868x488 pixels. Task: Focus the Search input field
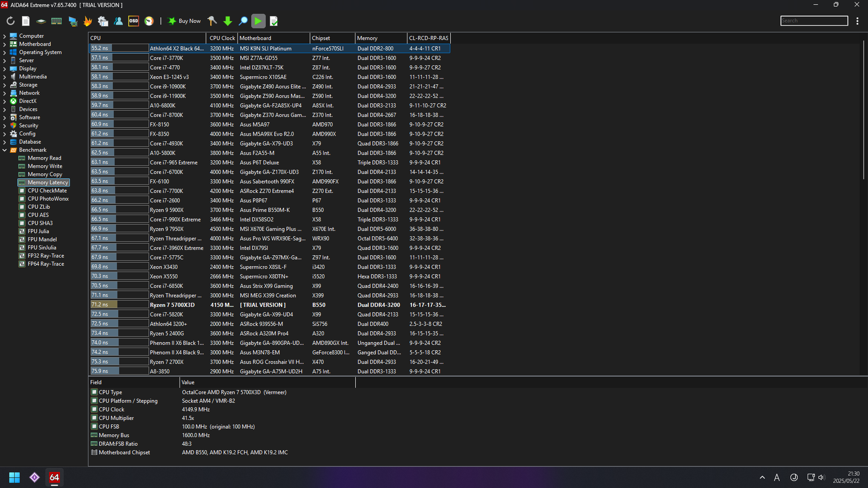814,21
